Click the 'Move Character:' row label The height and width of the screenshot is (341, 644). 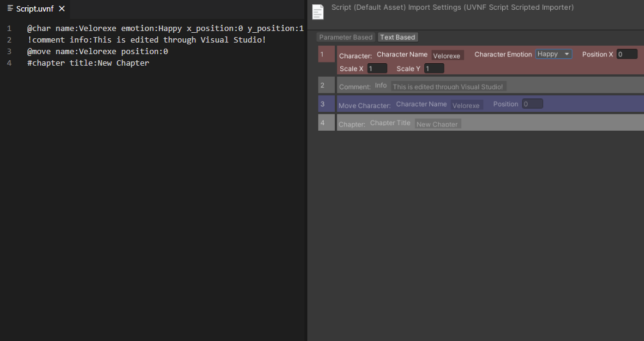(365, 105)
